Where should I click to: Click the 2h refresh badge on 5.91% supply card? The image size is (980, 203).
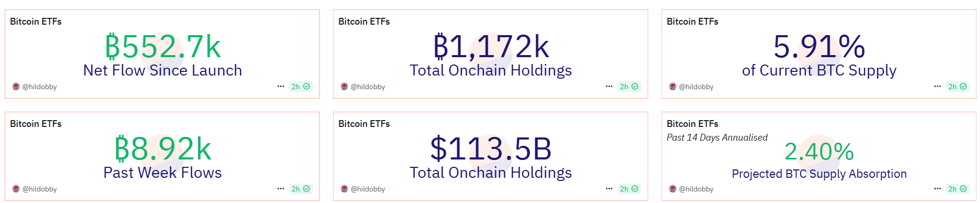[x=957, y=87]
